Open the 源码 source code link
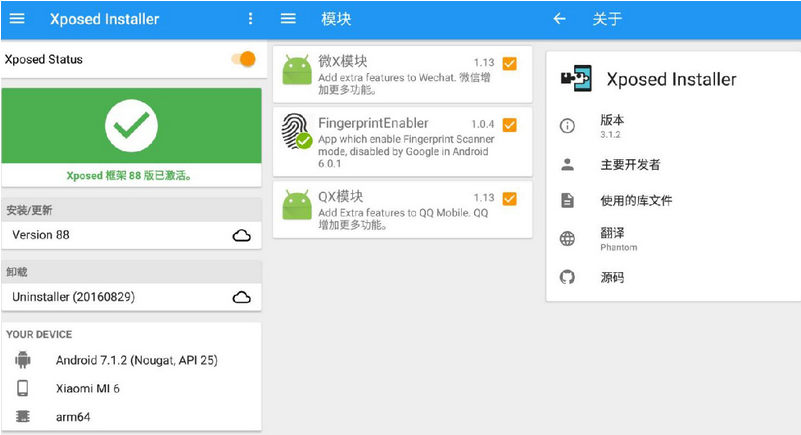 point(673,277)
